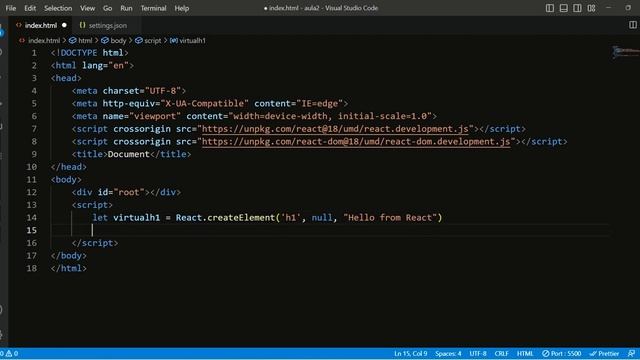Viewport: 640px width, 360px height.
Task: Switch to the index.html tab
Action: point(41,25)
